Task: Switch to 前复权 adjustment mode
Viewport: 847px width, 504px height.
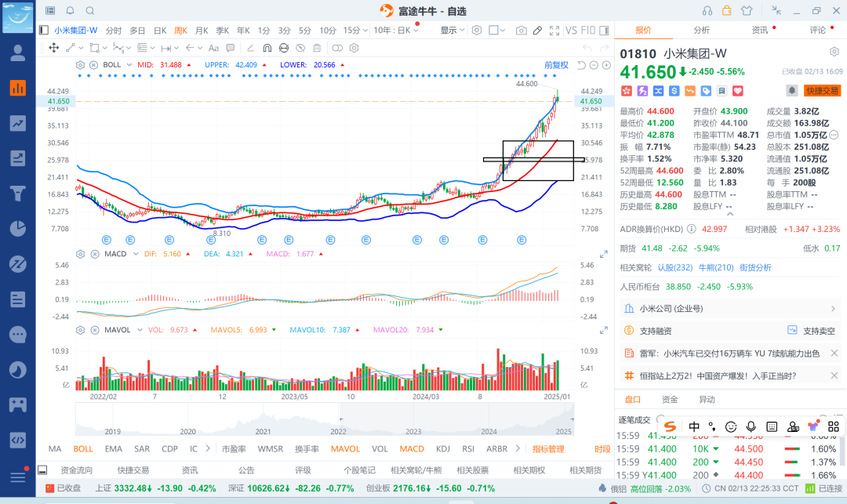Action: tap(556, 65)
